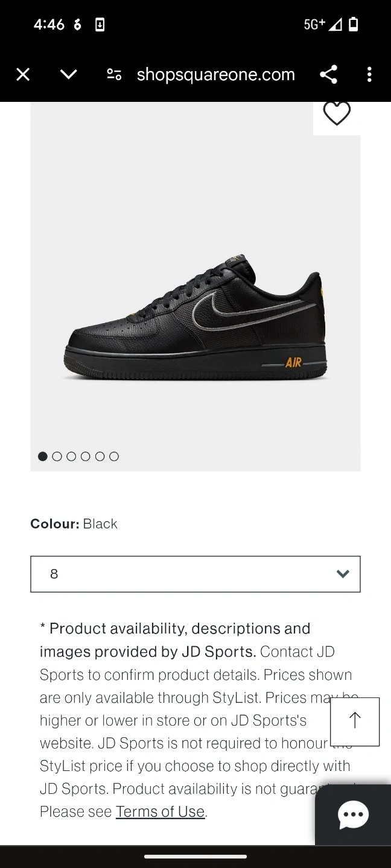Switch to the second carousel image dot
Viewport: 391px width, 868px height.
click(57, 456)
